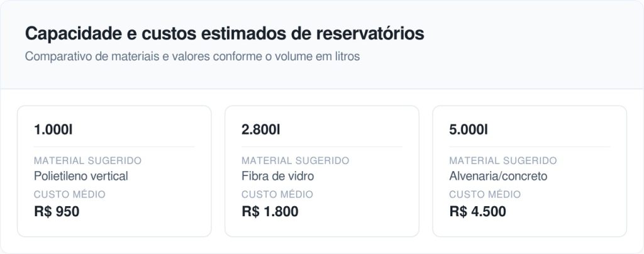Click 'CUSTO MÉDIO' label above R$ 4.500

485,194
